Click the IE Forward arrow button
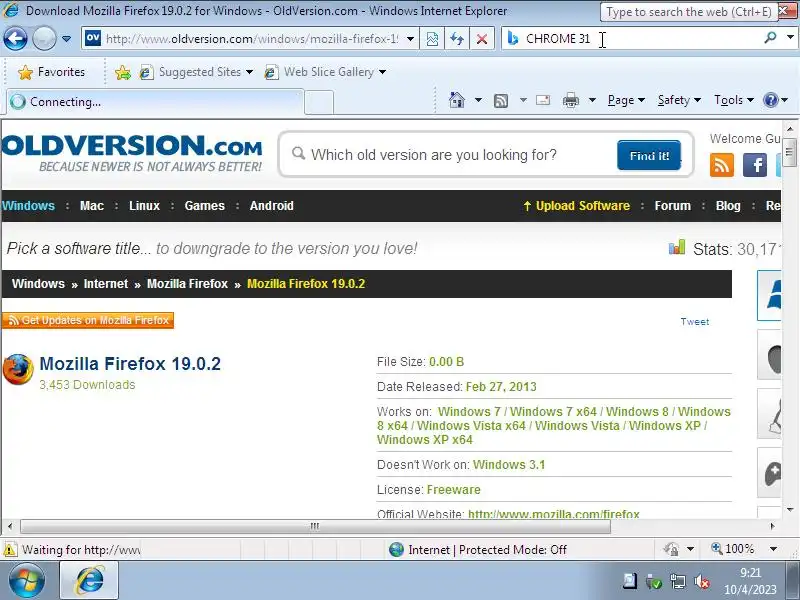Image resolution: width=800 pixels, height=600 pixels. coord(44,38)
